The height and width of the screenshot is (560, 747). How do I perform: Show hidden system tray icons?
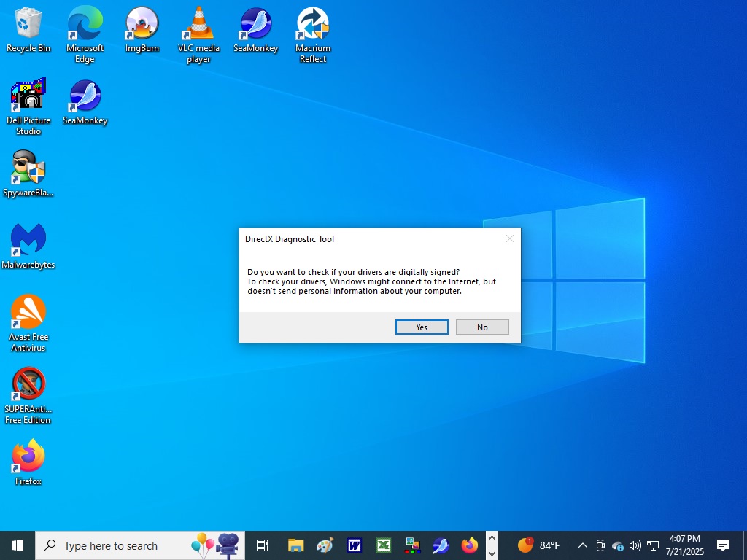[583, 545]
